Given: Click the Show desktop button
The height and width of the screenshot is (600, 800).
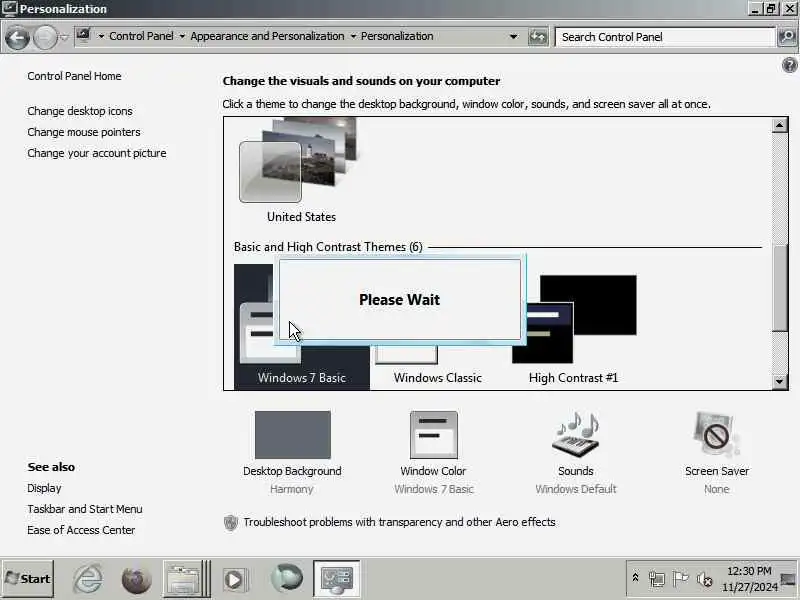Looking at the screenshot, I should click(x=789, y=579).
